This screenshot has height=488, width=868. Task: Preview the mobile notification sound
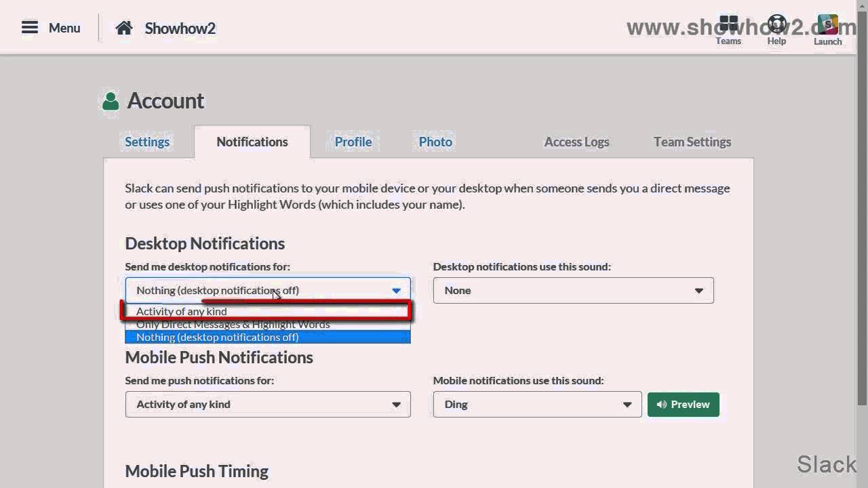(x=683, y=405)
